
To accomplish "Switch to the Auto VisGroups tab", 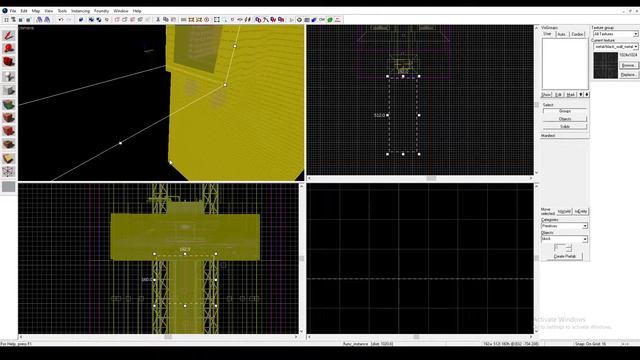I will 562,34.
